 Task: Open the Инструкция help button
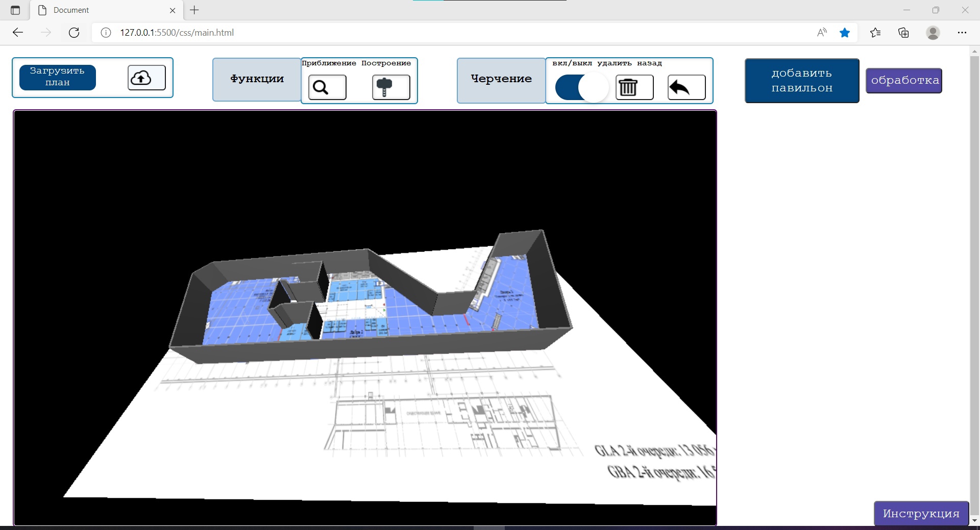pyautogui.click(x=921, y=513)
